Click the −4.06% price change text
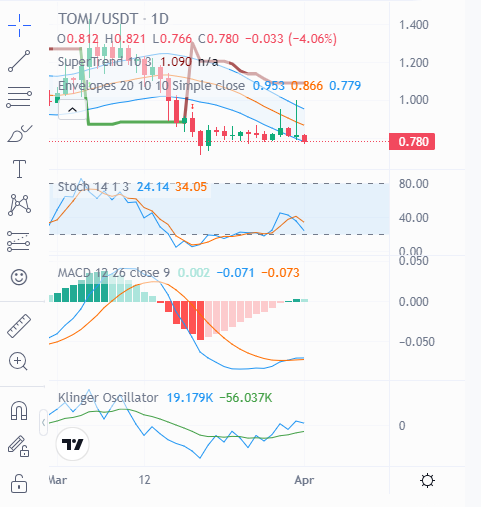Screen dimensions: 481x507 (x=313, y=39)
